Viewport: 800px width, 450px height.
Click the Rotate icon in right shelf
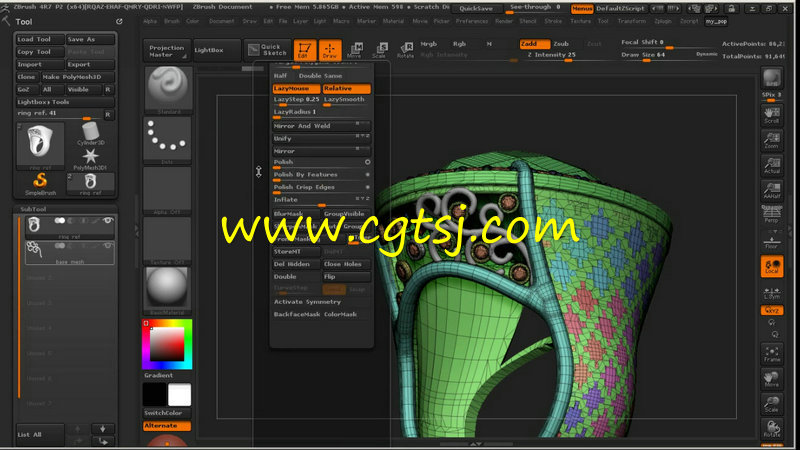(x=772, y=429)
